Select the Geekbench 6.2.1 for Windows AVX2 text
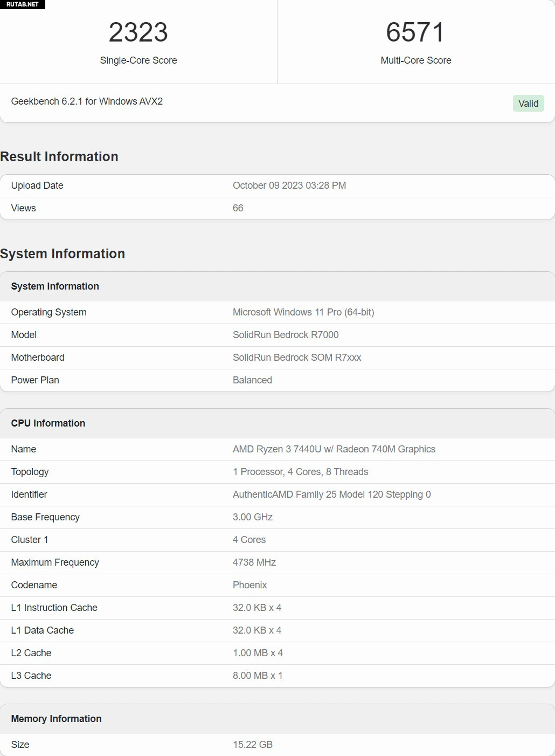The image size is (555, 756). [x=87, y=101]
